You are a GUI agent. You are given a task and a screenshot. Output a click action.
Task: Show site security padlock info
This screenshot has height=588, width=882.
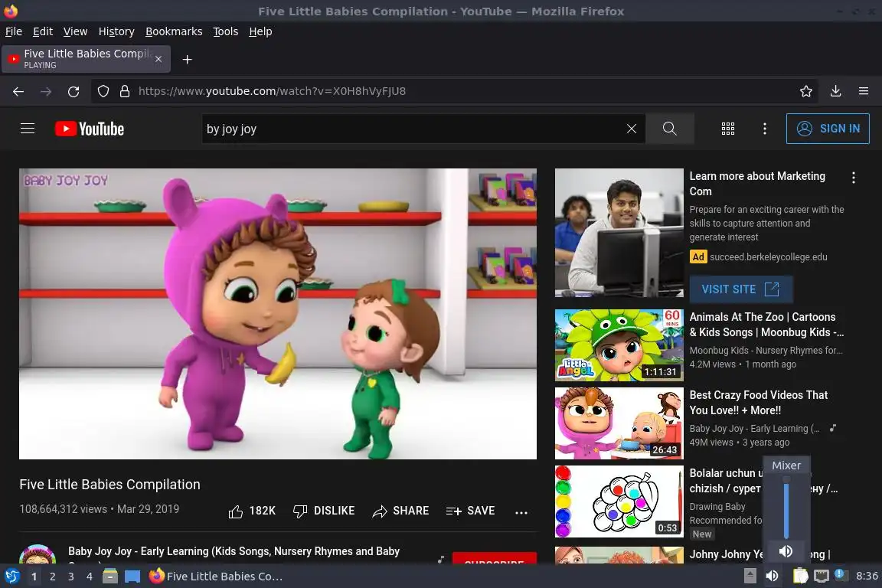pos(125,91)
